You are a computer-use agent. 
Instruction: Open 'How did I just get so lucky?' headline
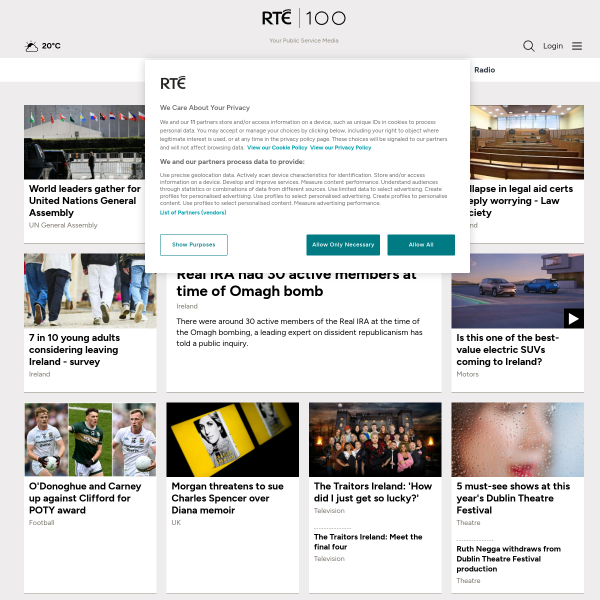[x=373, y=492]
